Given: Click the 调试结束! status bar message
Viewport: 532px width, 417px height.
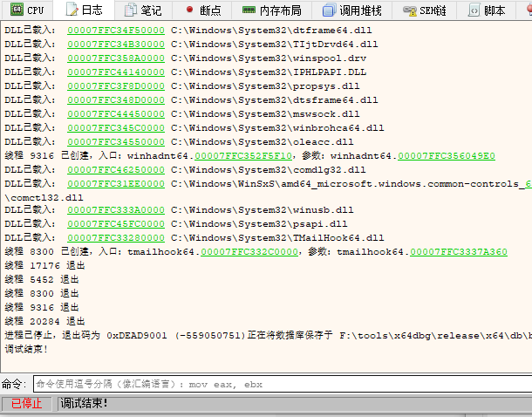Looking at the screenshot, I should 84,403.
